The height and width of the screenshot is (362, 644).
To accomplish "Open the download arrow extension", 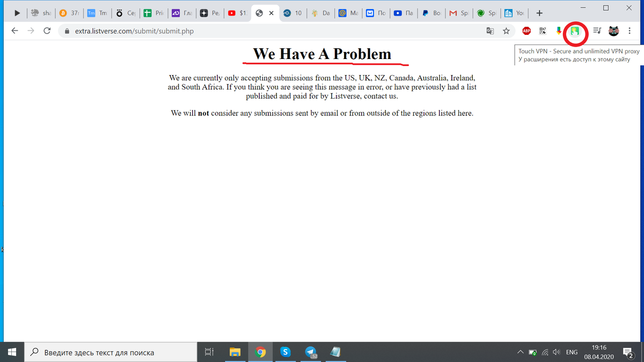I will click(559, 31).
